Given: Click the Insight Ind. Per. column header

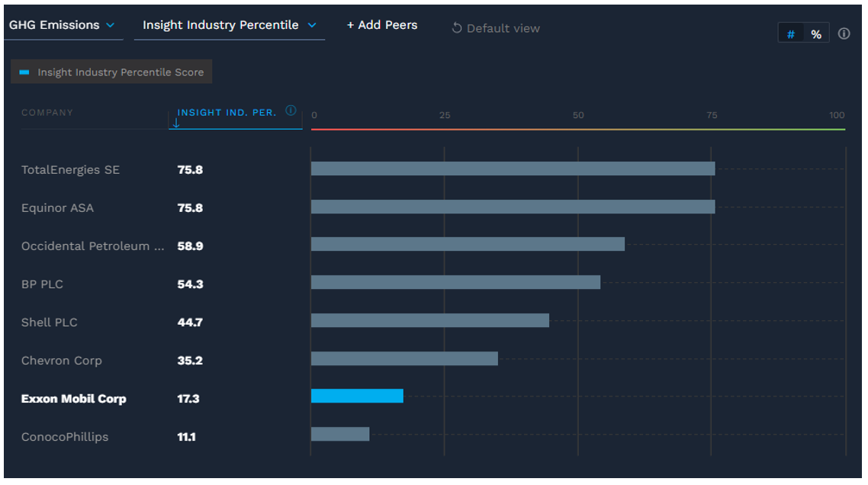Looking at the screenshot, I should pyautogui.click(x=227, y=113).
